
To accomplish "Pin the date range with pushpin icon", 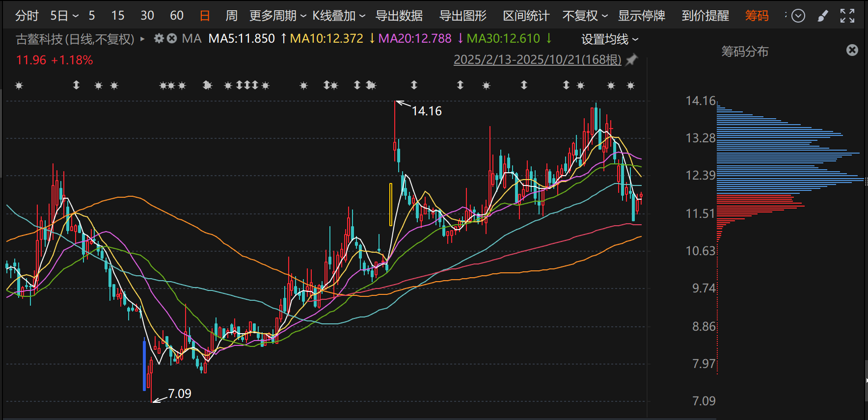I will (632, 60).
